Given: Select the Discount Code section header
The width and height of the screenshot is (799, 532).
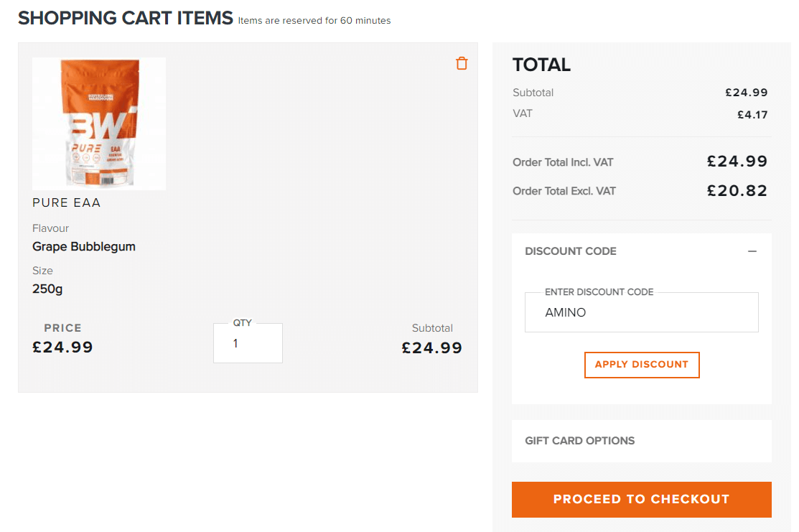Looking at the screenshot, I should point(570,251).
